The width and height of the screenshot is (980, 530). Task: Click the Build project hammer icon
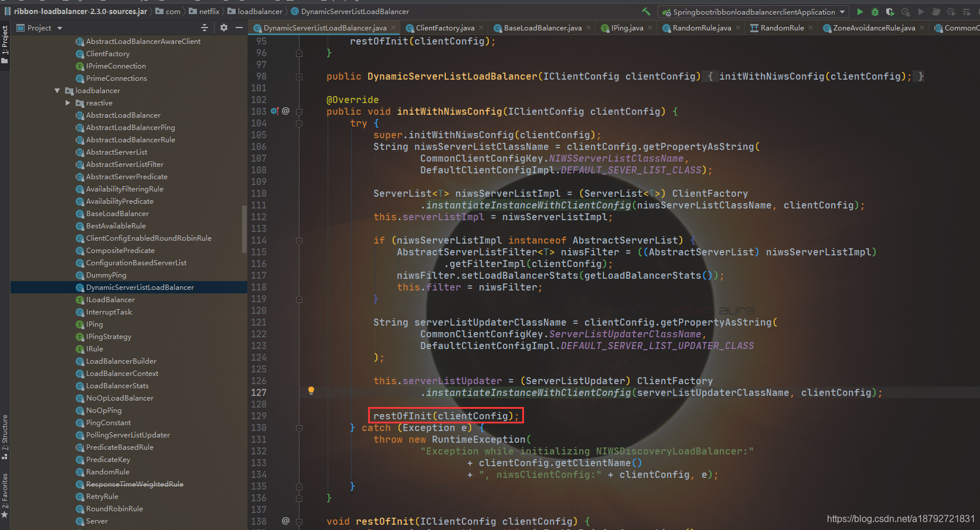click(646, 12)
